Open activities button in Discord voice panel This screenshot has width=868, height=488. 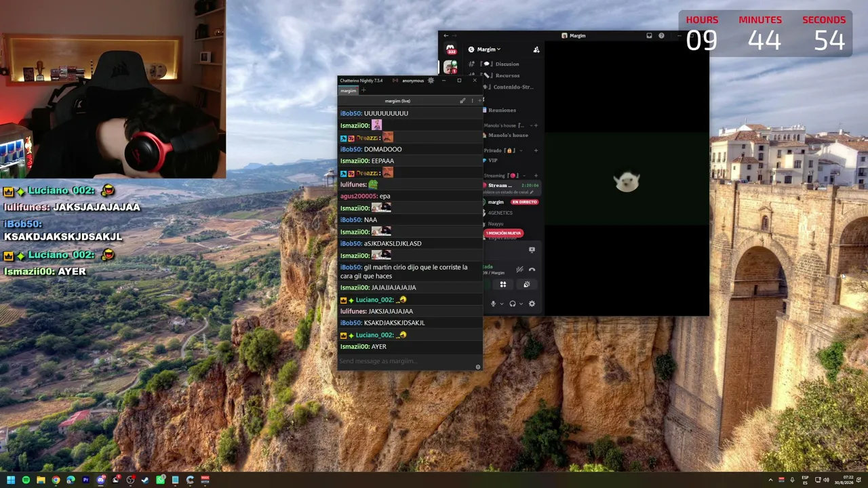pyautogui.click(x=503, y=285)
